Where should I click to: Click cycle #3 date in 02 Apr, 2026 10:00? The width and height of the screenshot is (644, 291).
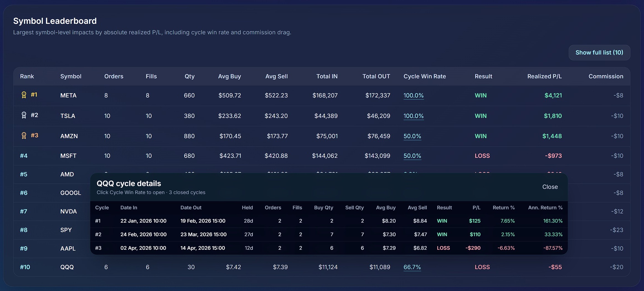click(x=143, y=248)
